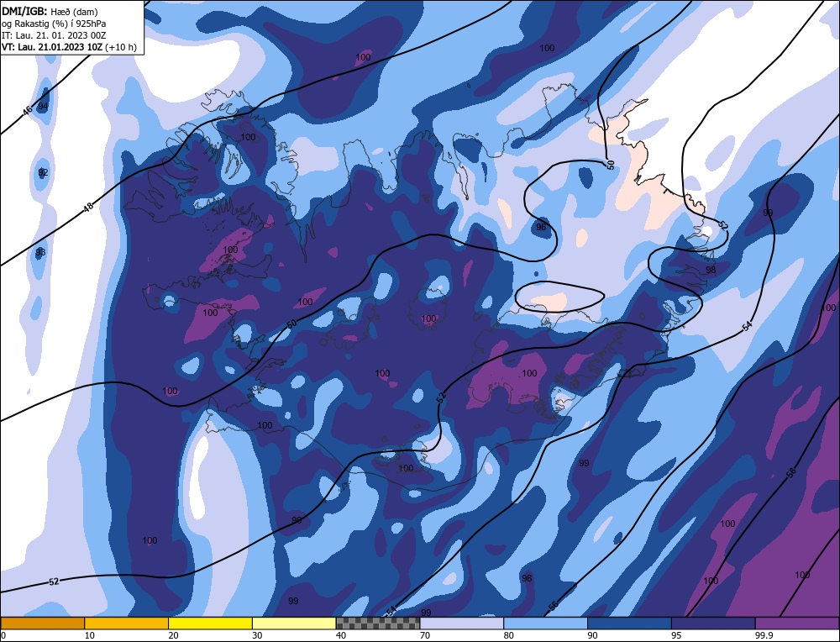Click the '94' humidity value marker
The image size is (840, 642).
point(43,106)
